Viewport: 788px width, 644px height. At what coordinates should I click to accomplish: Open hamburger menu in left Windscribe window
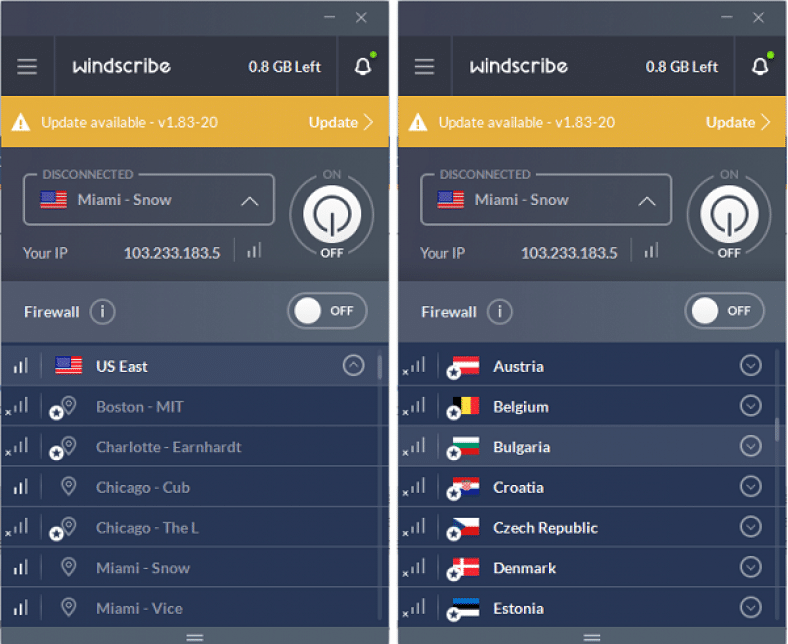point(27,66)
